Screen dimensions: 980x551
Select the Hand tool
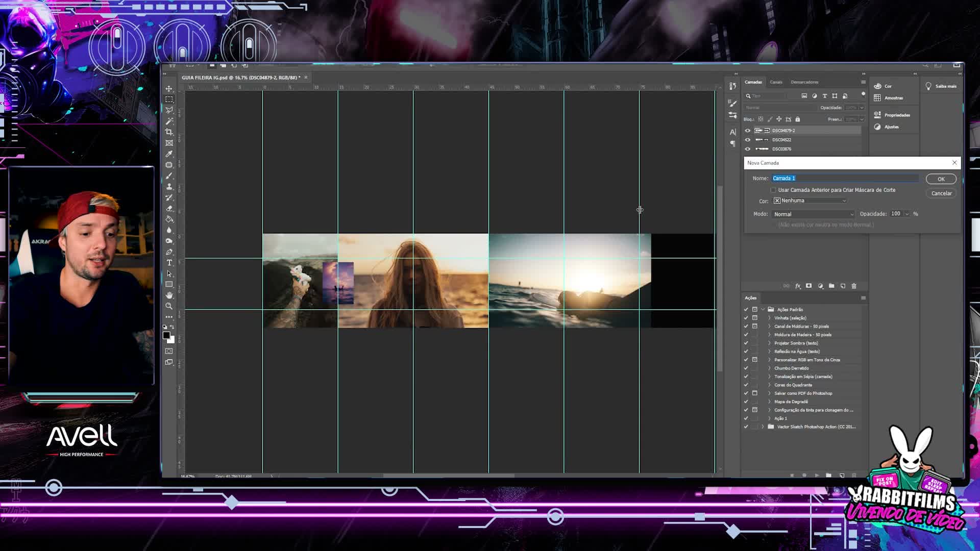[x=169, y=295]
